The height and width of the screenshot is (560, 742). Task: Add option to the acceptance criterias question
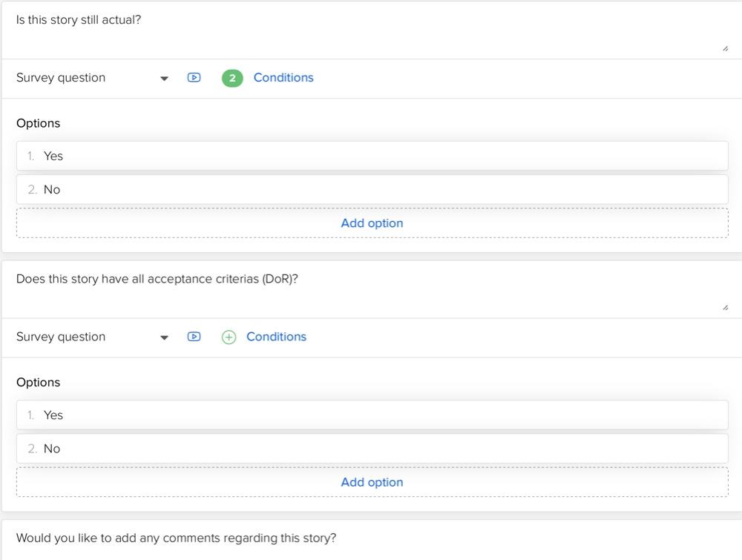(x=372, y=482)
